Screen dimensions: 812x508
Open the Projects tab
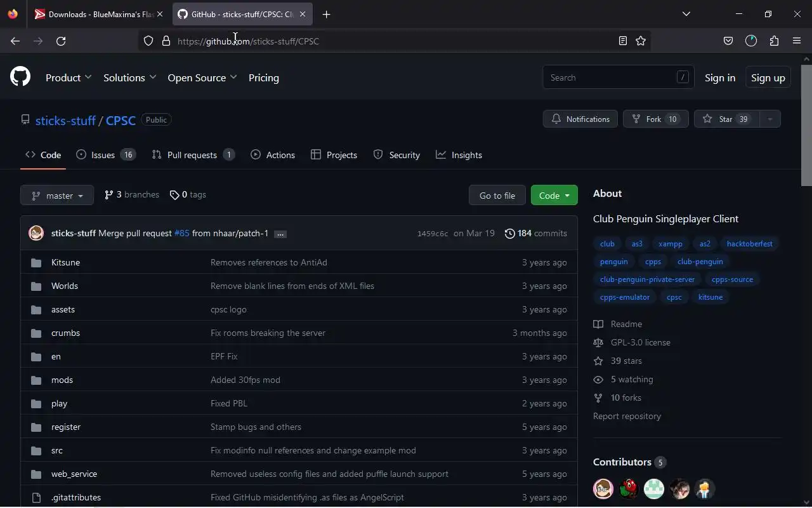(334, 155)
